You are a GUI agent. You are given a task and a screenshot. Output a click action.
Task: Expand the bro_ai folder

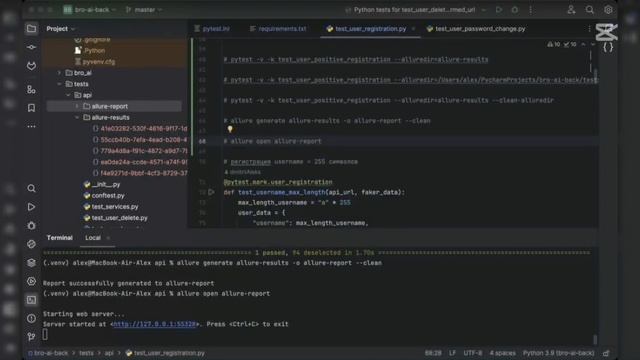(60, 73)
